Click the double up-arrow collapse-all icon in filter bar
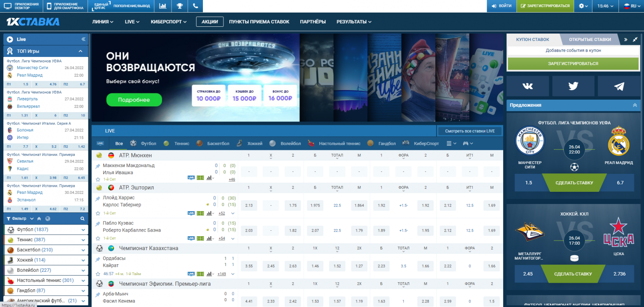The image size is (644, 307). pyautogui.click(x=39, y=219)
